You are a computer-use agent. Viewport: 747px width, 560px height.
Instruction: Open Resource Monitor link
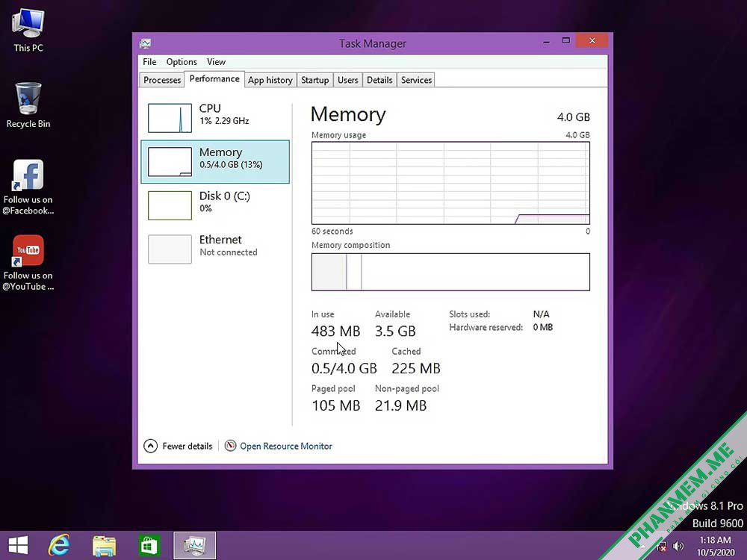pyautogui.click(x=286, y=447)
